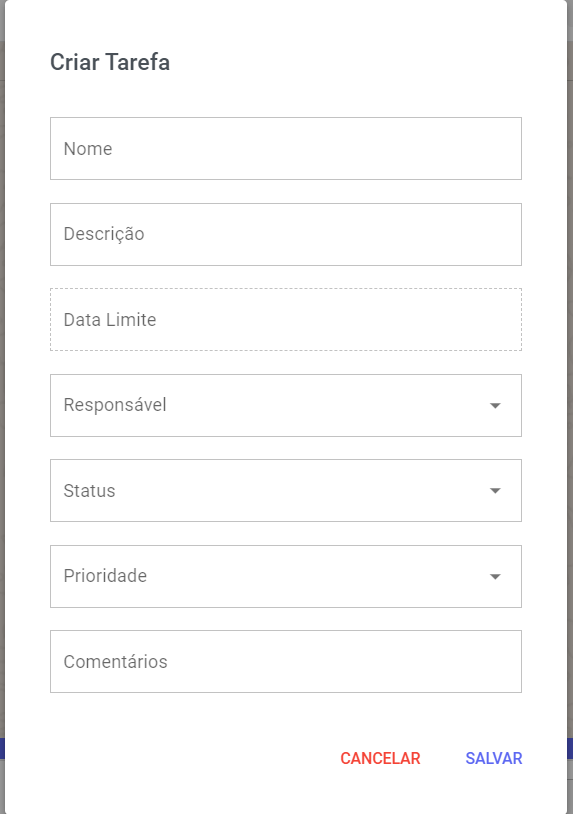Click the Responsável dropdown arrow icon

(x=495, y=405)
